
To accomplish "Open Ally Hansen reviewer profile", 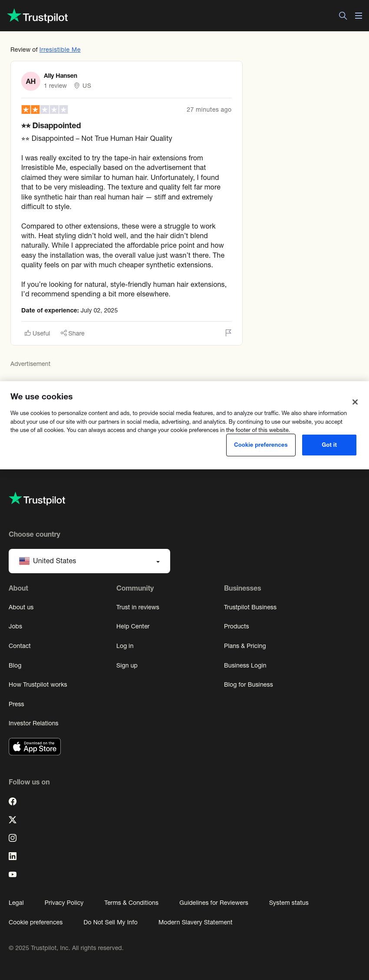I will click(60, 76).
